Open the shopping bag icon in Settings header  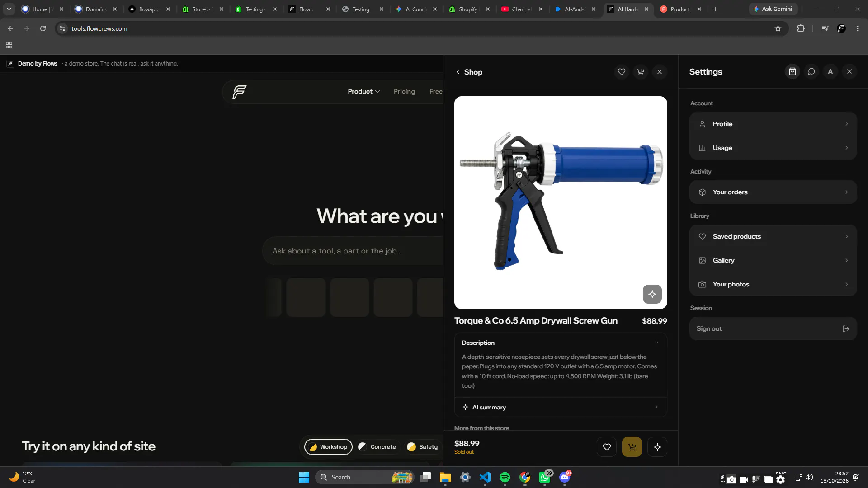[x=793, y=71]
